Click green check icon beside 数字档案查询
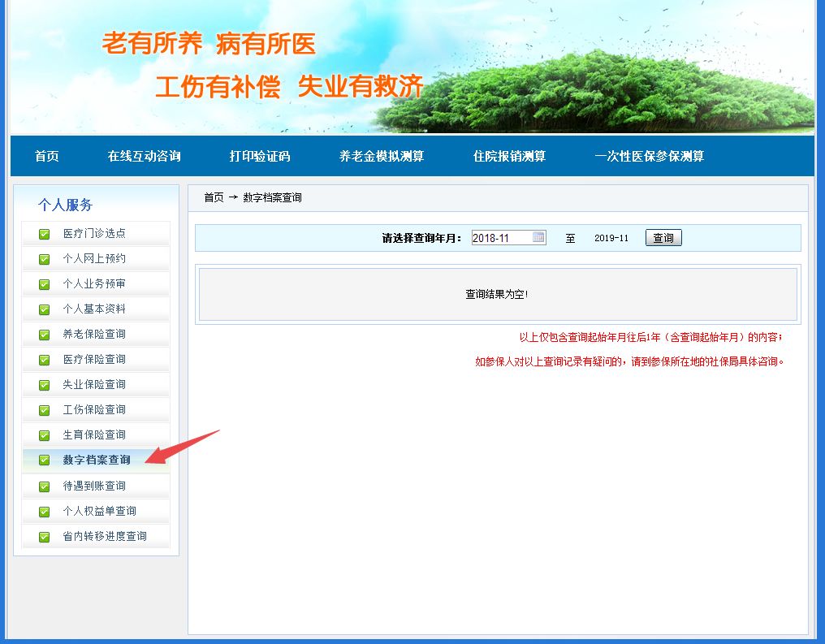Image resolution: width=825 pixels, height=644 pixels. coord(45,460)
